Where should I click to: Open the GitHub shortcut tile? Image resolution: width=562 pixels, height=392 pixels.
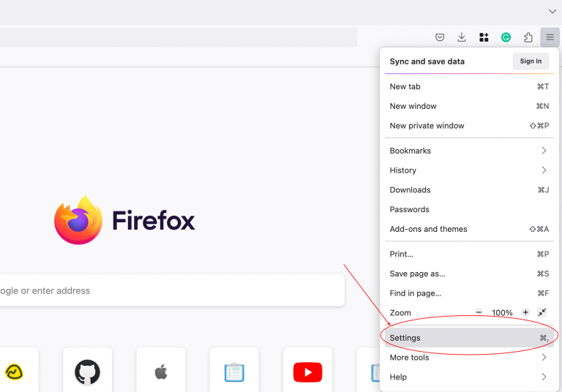pos(87,372)
